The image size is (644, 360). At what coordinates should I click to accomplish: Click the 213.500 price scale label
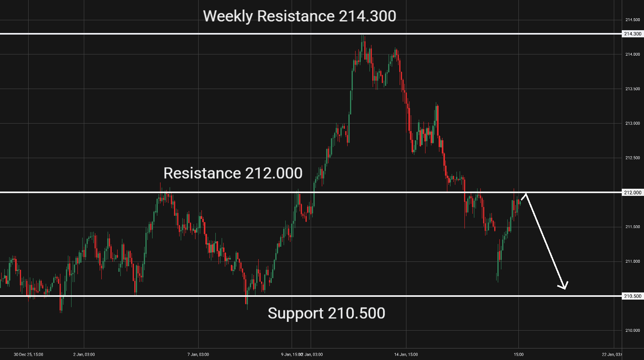pyautogui.click(x=632, y=89)
